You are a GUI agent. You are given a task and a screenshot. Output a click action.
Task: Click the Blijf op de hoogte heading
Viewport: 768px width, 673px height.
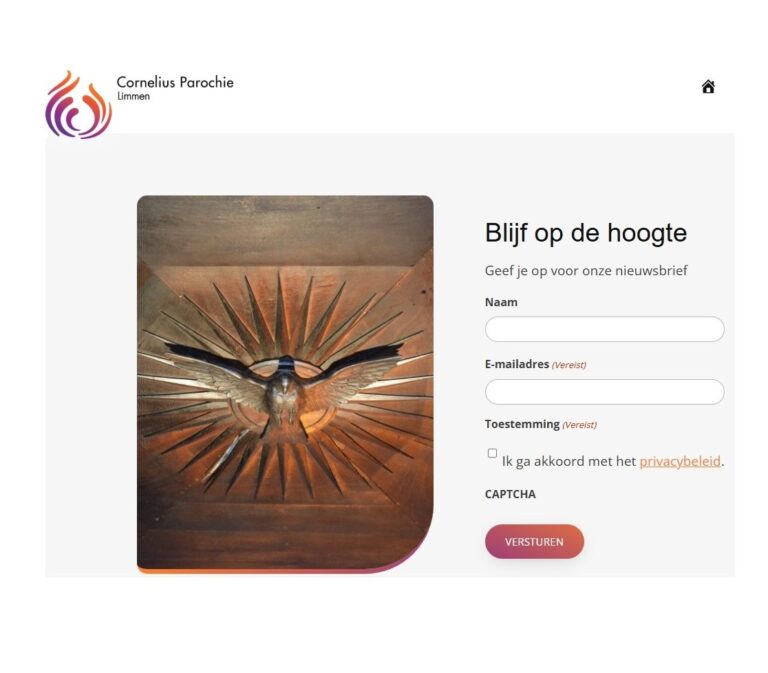point(586,233)
